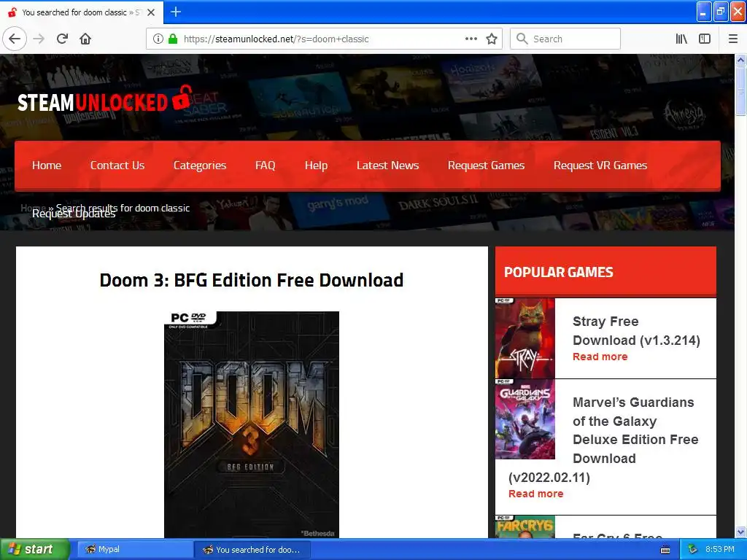The image size is (747, 560).
Task: Open Request VR Games page
Action: 600,166
